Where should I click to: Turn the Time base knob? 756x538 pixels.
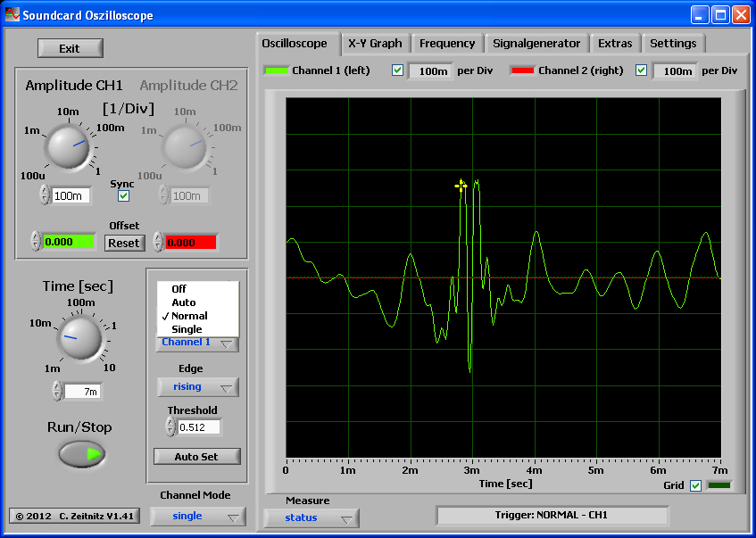[79, 340]
